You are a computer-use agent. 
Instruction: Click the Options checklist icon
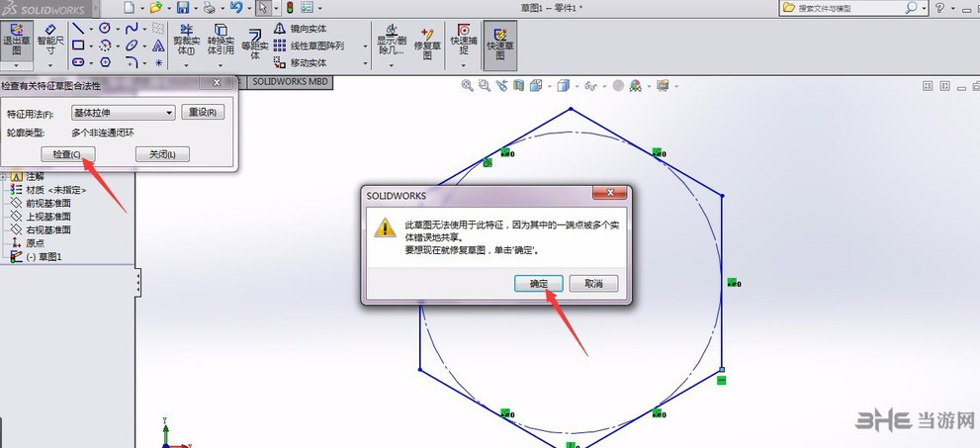coord(307,8)
